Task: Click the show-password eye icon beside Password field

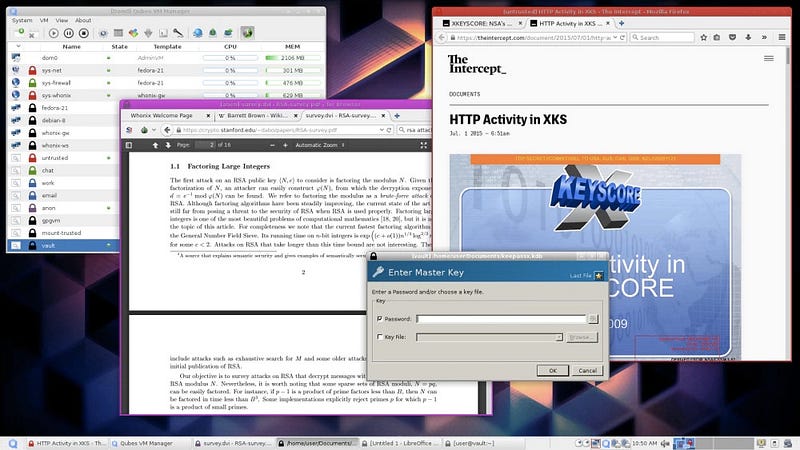Action: coord(592,319)
